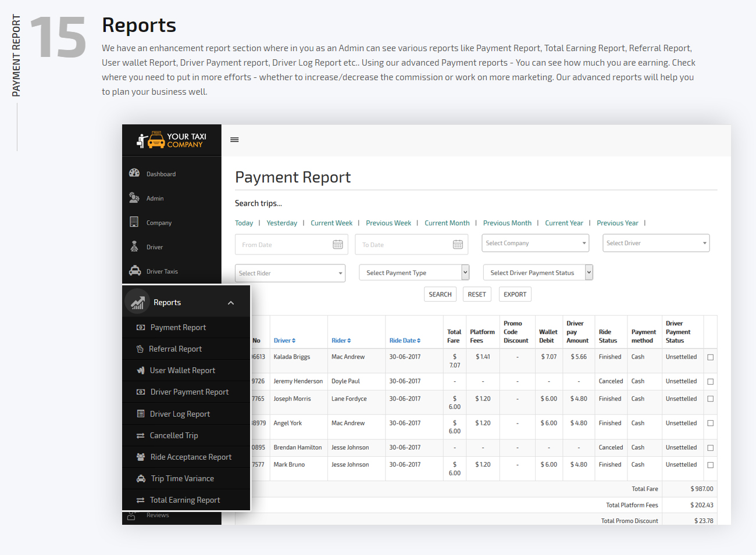The image size is (756, 555).
Task: Select Cancelled Trip from the Reports menu
Action: coord(174,435)
